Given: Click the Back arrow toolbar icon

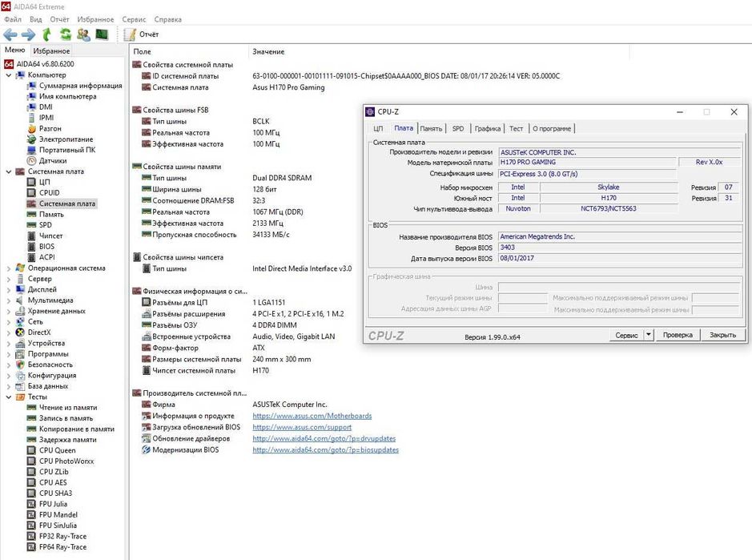Looking at the screenshot, I should [10, 34].
